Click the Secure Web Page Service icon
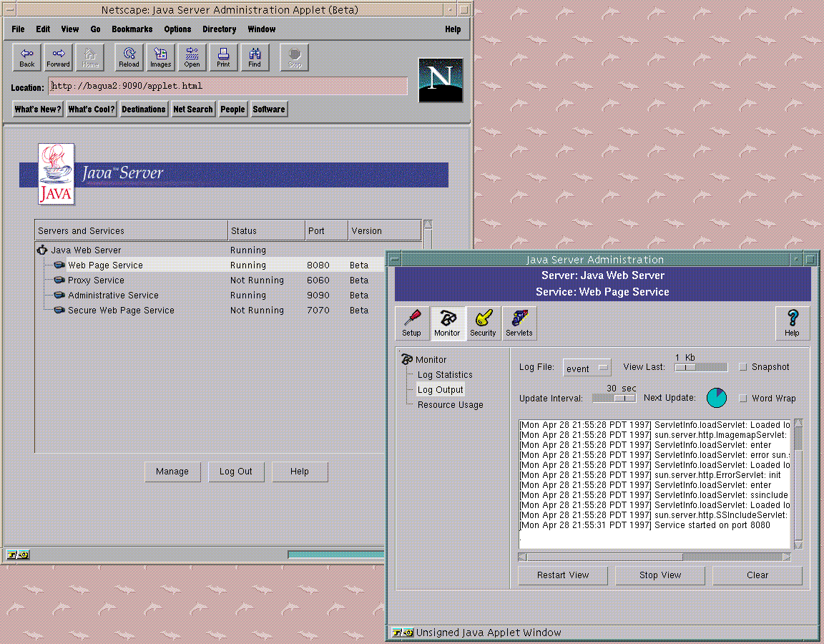Image resolution: width=824 pixels, height=644 pixels. click(x=59, y=310)
